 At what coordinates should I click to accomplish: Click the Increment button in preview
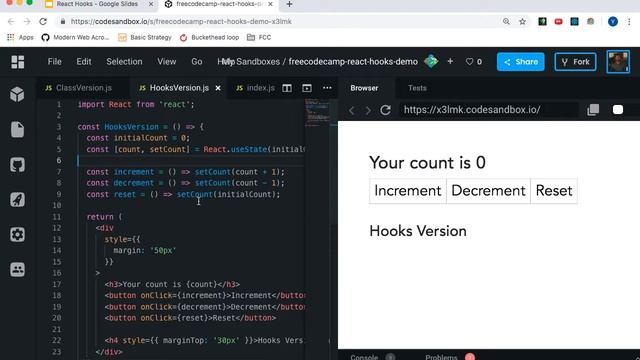pyautogui.click(x=407, y=191)
